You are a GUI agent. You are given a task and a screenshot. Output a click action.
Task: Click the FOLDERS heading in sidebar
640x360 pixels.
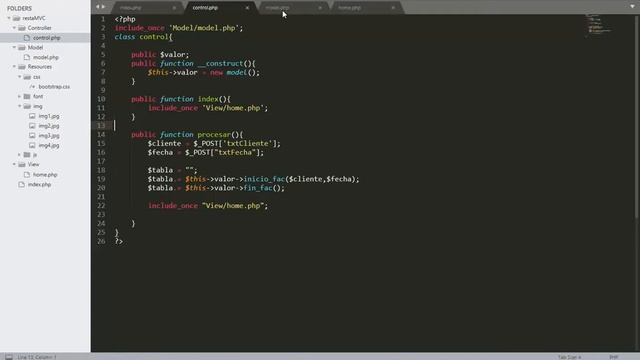[19, 8]
